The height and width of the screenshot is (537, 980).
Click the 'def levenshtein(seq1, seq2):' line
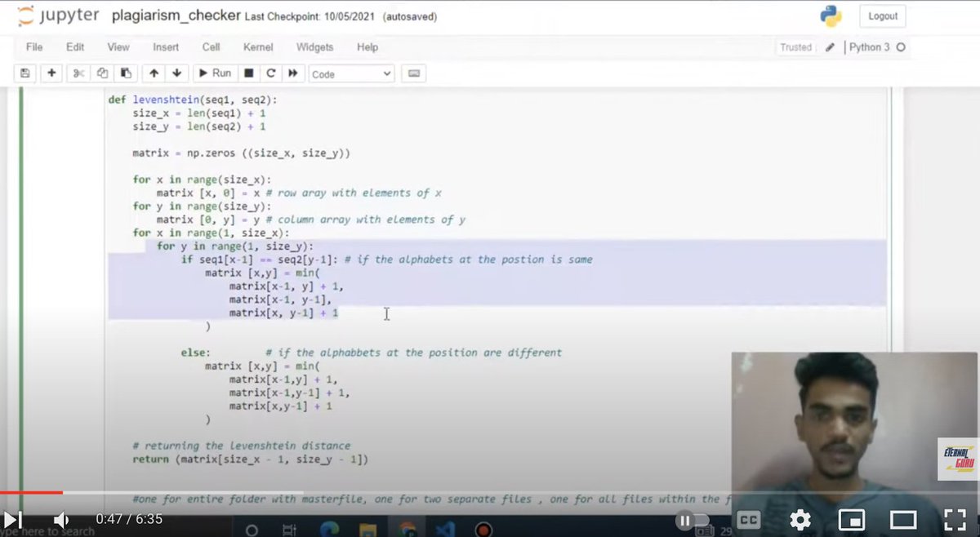pos(193,100)
